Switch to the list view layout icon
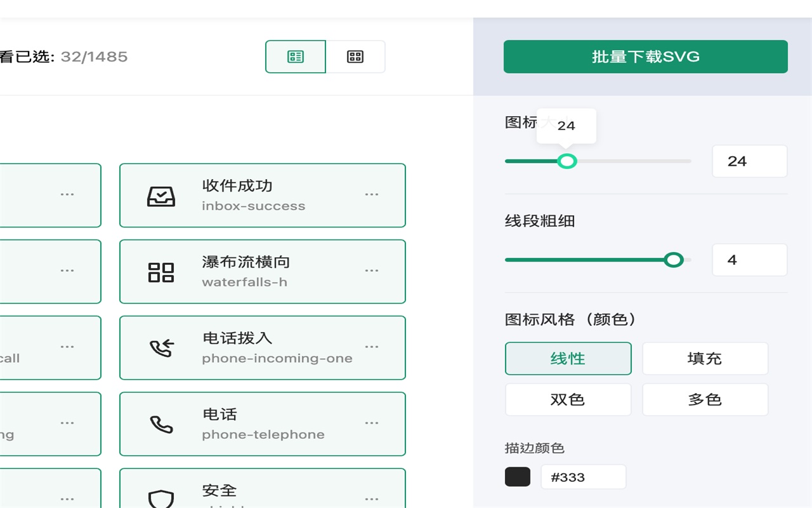Viewport: 812px width, 508px height. point(296,57)
